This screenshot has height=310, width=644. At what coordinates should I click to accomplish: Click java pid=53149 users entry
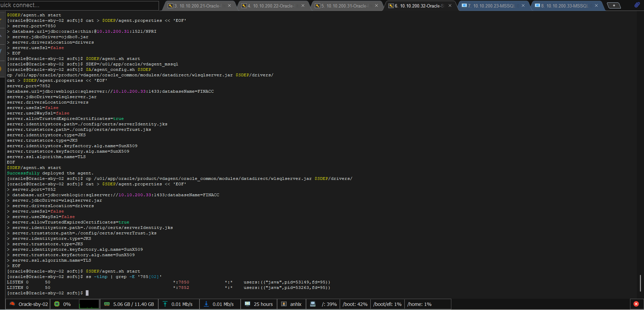pyautogui.click(x=287, y=282)
